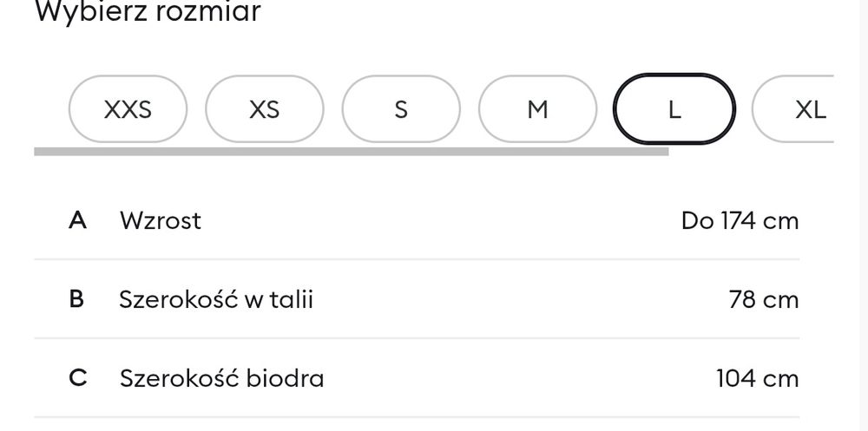868x431 pixels.
Task: Click the letter C measurement marker
Action: pyautogui.click(x=77, y=379)
